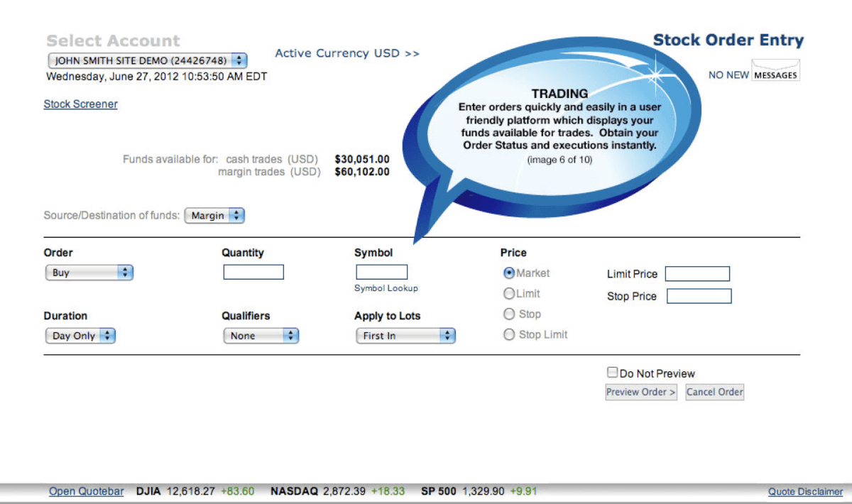Open the Qualifiers dropdown showing None
The image size is (852, 504).
[261, 335]
